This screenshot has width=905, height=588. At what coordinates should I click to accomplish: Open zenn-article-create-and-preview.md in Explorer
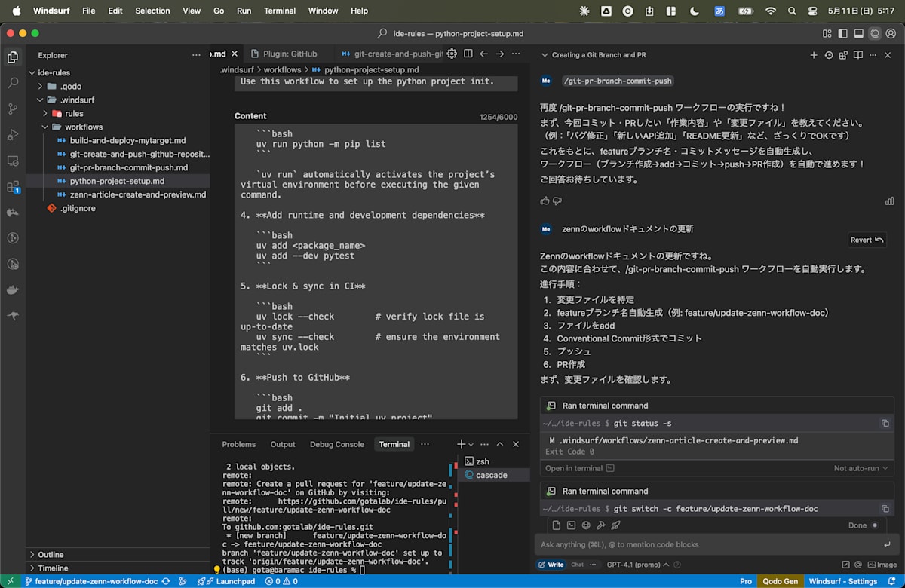click(x=137, y=194)
